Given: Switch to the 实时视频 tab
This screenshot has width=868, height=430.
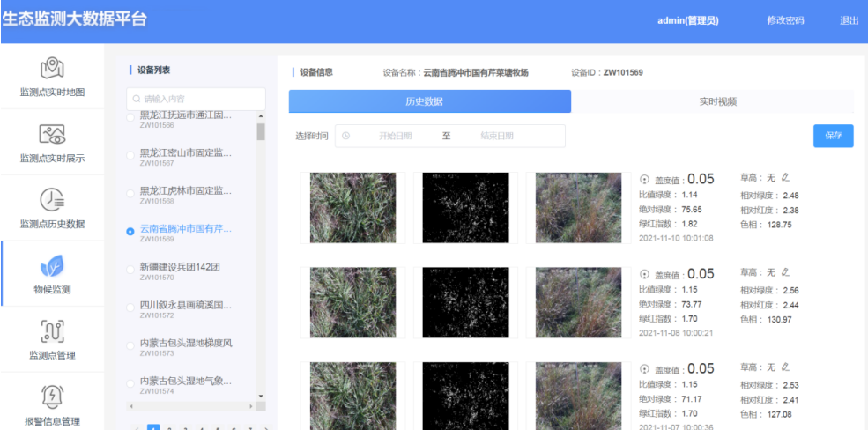Looking at the screenshot, I should [x=717, y=101].
